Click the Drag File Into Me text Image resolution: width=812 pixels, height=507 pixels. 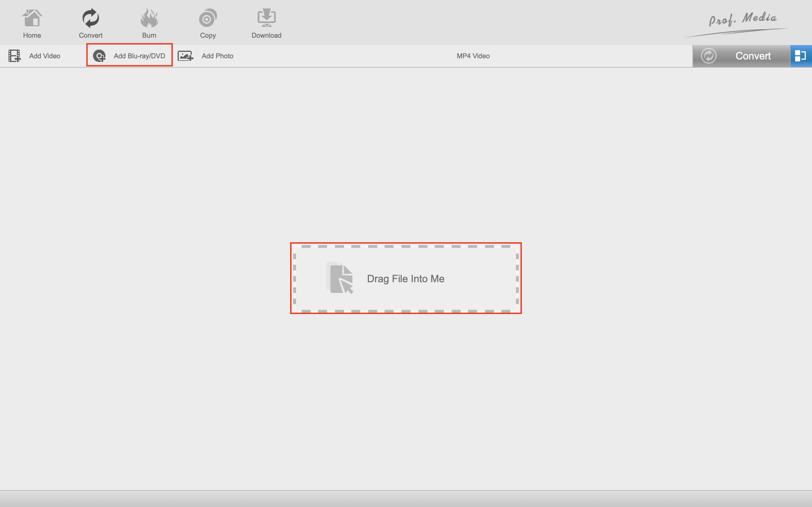pyautogui.click(x=406, y=279)
